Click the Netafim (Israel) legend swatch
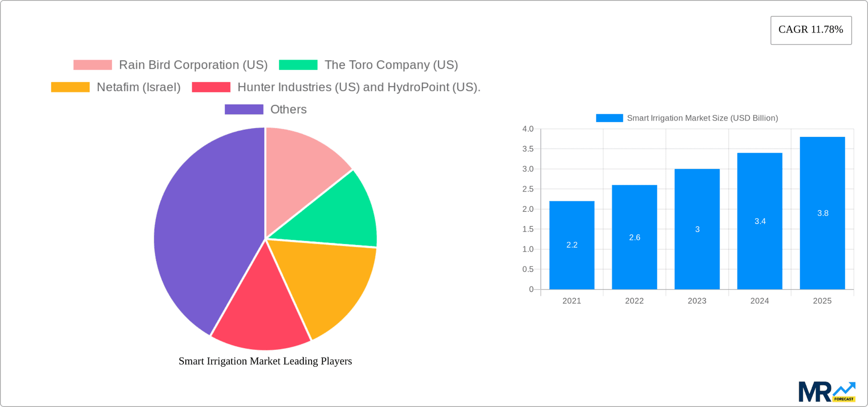Image resolution: width=868 pixels, height=407 pixels. (70, 87)
